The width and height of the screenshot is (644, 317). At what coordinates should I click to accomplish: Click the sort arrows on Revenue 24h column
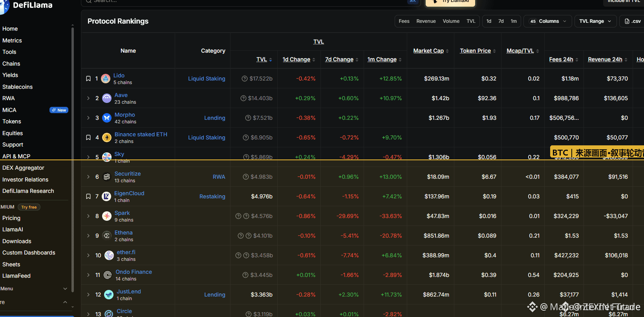(626, 60)
